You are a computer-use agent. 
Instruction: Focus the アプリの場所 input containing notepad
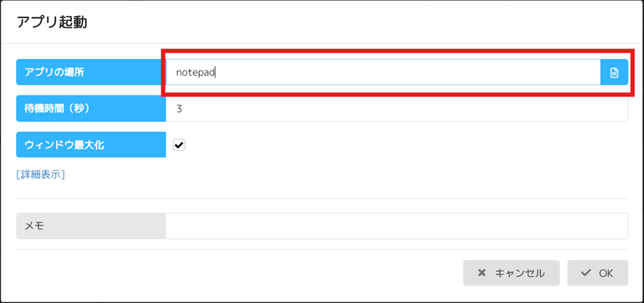tap(383, 72)
